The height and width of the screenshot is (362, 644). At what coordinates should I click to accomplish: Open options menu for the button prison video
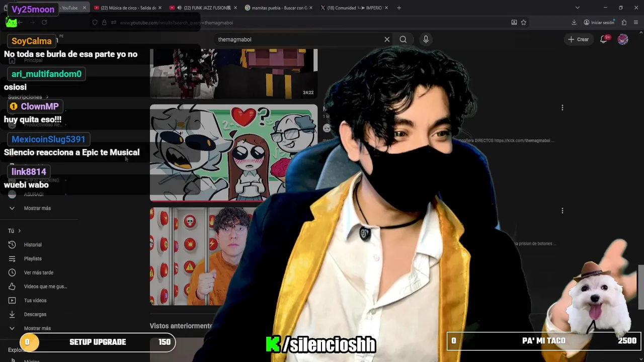[562, 211]
